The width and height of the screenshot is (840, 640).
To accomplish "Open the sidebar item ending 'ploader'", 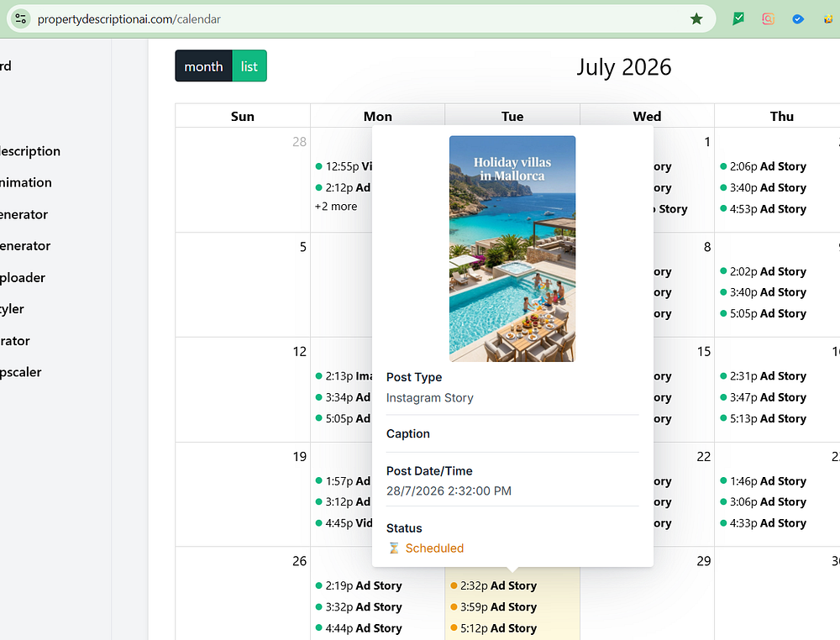I will click(x=23, y=277).
